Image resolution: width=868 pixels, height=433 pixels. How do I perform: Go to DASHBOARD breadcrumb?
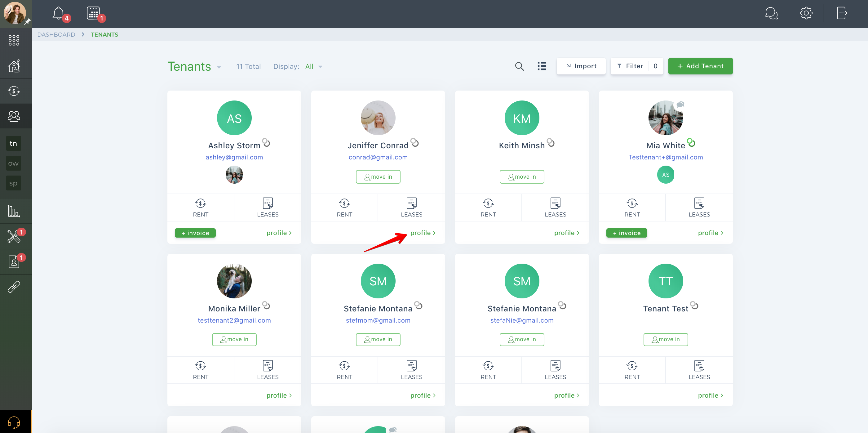[56, 34]
